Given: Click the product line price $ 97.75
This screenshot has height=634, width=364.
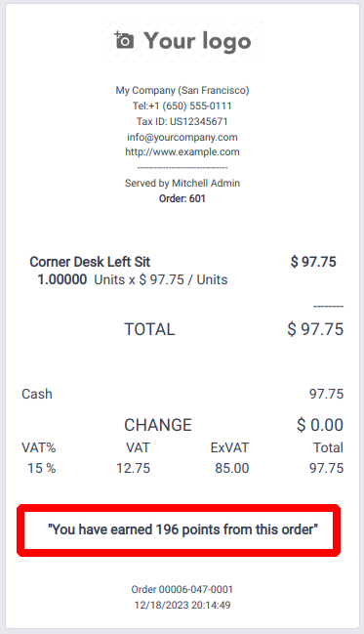Looking at the screenshot, I should click(313, 262).
